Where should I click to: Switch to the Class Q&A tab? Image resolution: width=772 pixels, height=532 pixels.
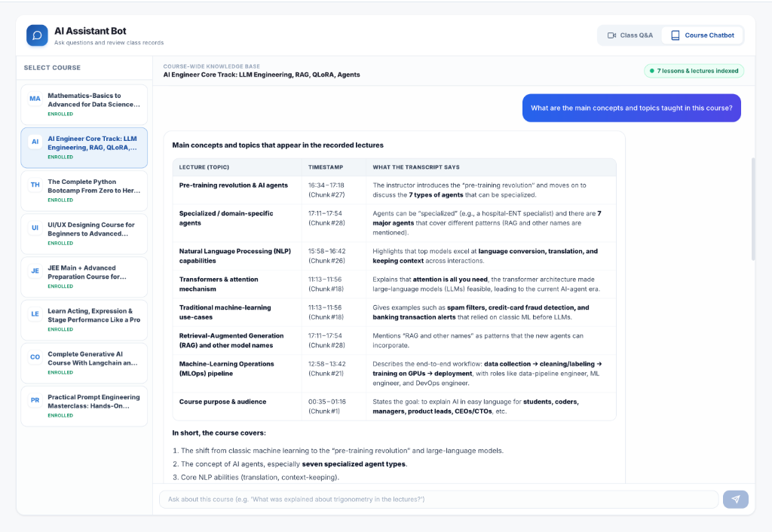coord(630,35)
